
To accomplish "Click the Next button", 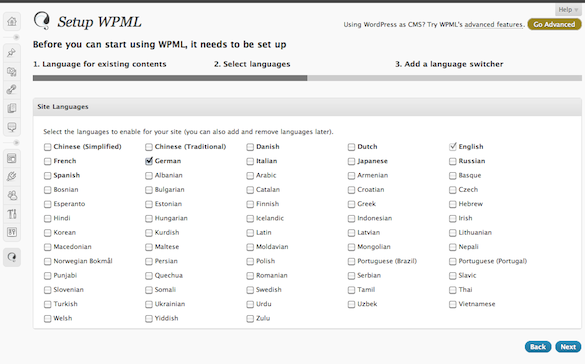I will (568, 347).
